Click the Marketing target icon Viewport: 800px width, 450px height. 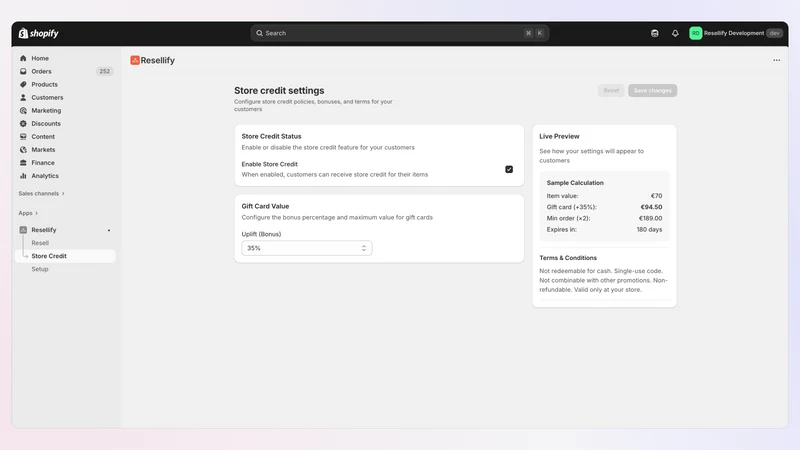pos(23,110)
